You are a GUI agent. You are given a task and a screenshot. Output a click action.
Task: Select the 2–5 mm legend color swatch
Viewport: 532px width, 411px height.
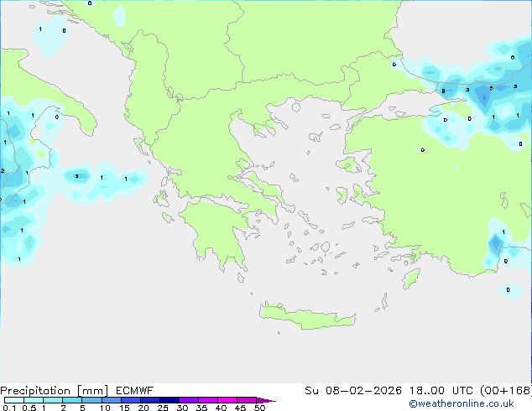(72, 400)
